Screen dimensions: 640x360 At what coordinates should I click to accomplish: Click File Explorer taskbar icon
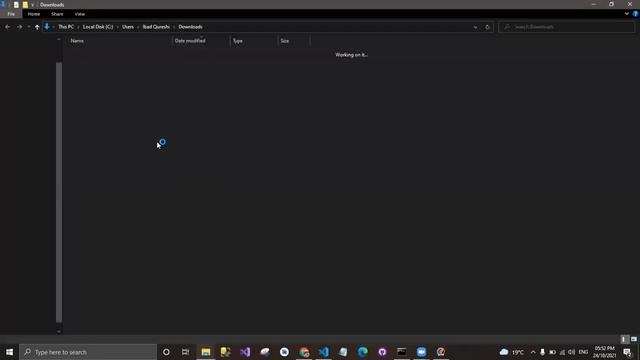[206, 352]
